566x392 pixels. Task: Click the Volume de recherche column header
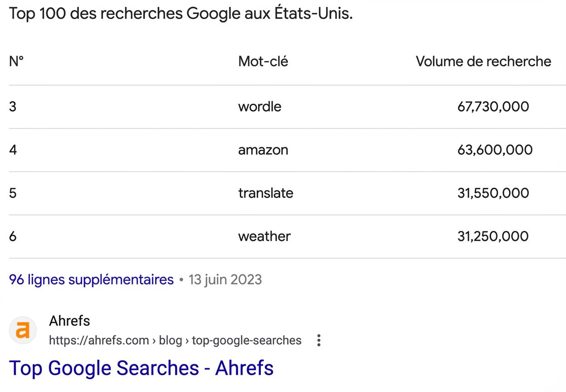coord(484,61)
